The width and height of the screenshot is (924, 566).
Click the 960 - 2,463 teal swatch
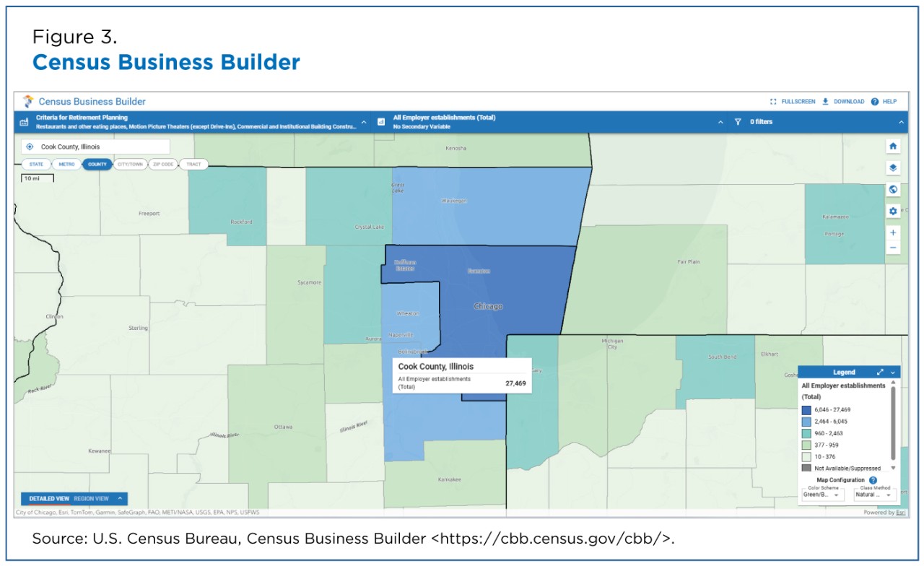(806, 433)
